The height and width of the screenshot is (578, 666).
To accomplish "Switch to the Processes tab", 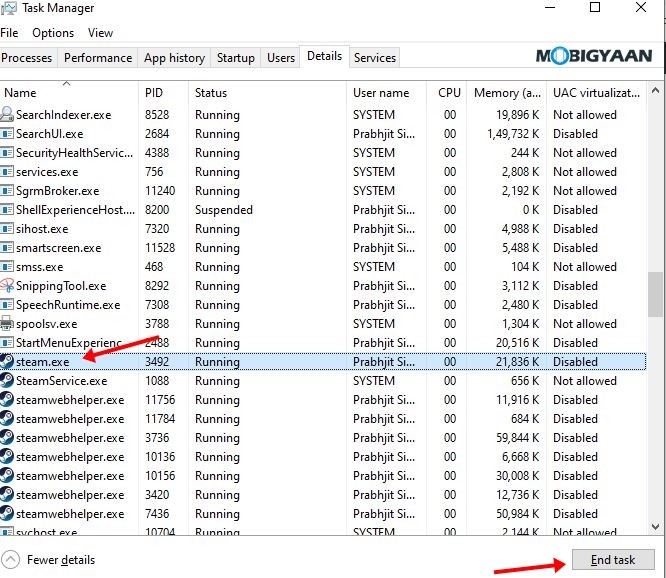I will click(x=26, y=58).
